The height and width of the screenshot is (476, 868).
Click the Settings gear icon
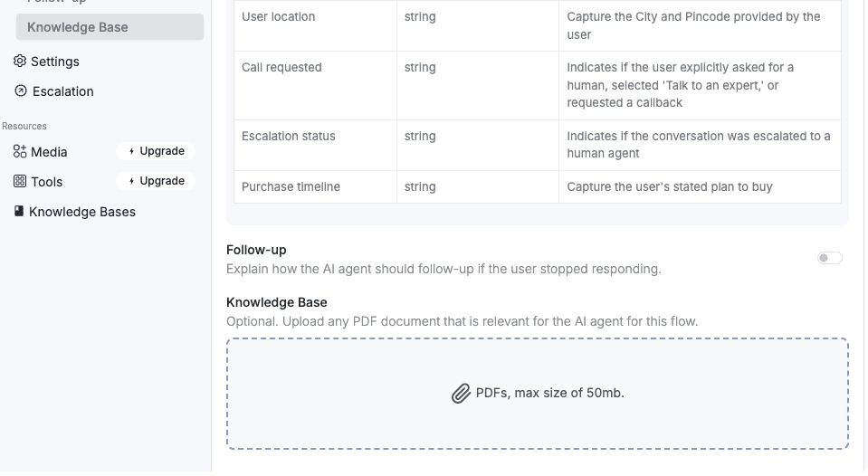coord(20,62)
